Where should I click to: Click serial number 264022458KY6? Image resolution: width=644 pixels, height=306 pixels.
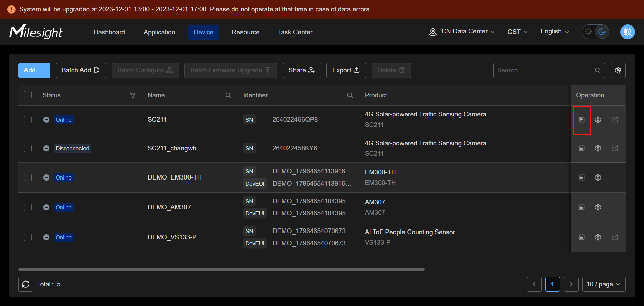[295, 148]
